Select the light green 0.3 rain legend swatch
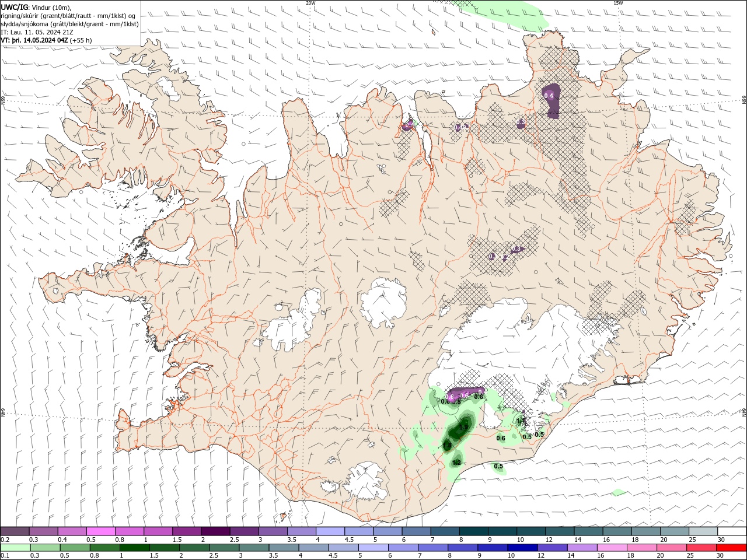 [x=45, y=548]
